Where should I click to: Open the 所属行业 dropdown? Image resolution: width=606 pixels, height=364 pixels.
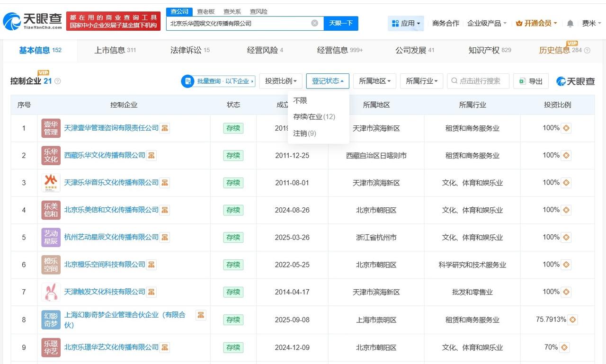pyautogui.click(x=421, y=81)
